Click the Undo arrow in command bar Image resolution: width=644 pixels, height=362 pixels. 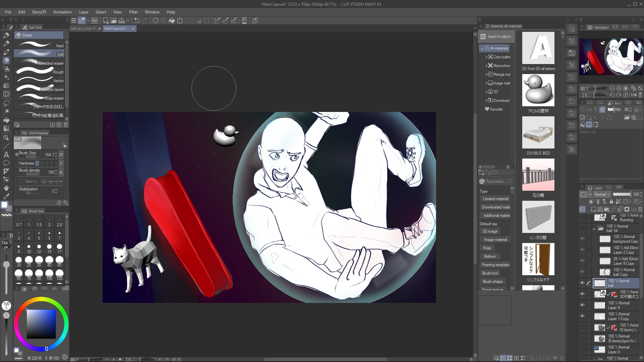point(137,20)
